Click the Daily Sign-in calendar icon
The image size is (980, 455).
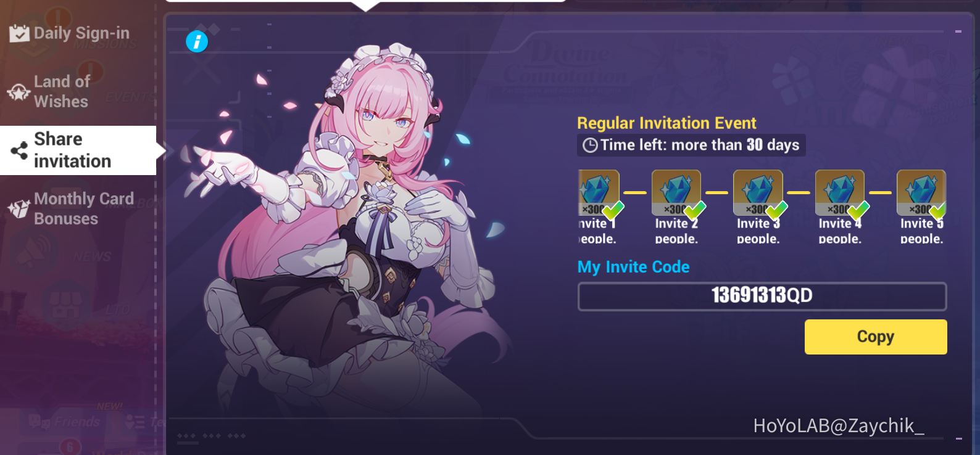[19, 33]
